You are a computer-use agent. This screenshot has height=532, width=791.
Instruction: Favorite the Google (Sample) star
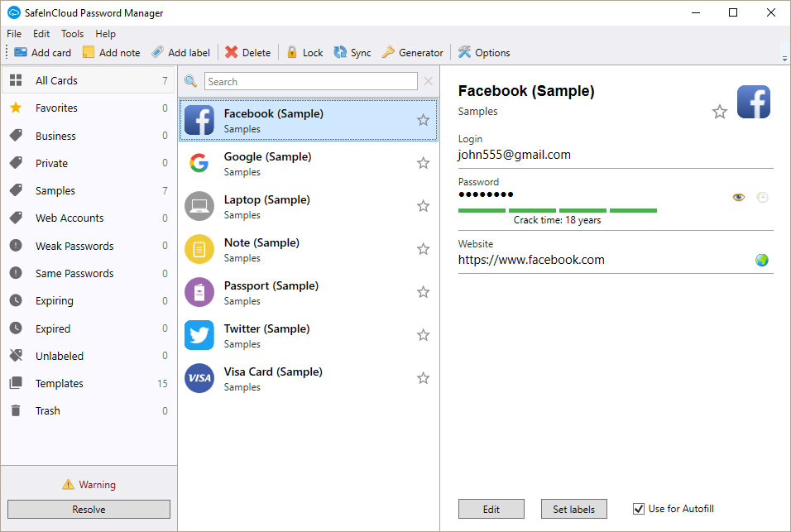click(x=424, y=163)
